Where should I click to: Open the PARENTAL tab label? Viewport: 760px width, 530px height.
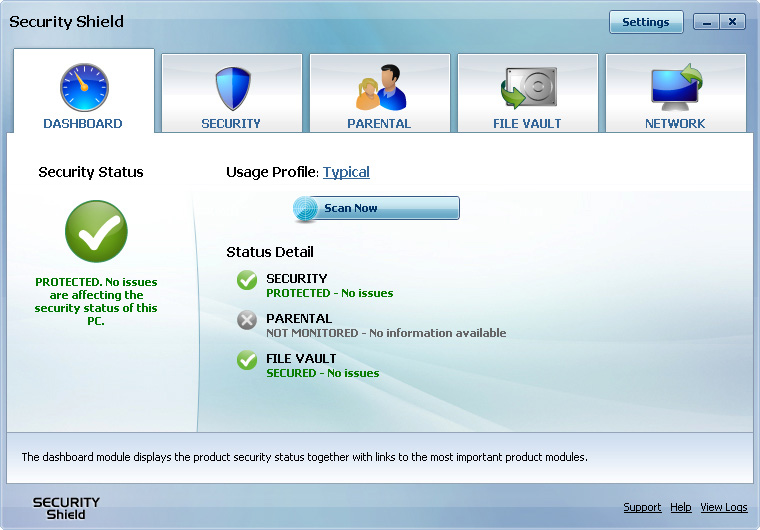pos(379,124)
